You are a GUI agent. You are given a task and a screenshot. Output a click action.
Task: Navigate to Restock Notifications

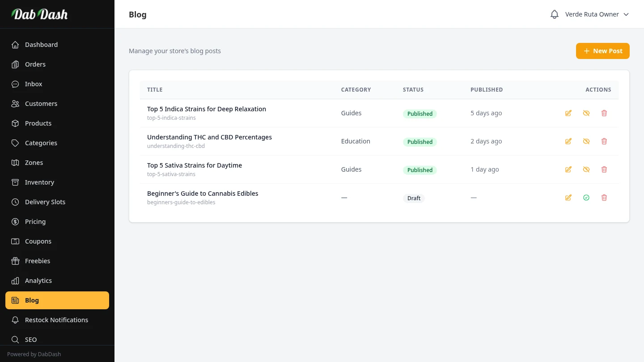[56, 320]
